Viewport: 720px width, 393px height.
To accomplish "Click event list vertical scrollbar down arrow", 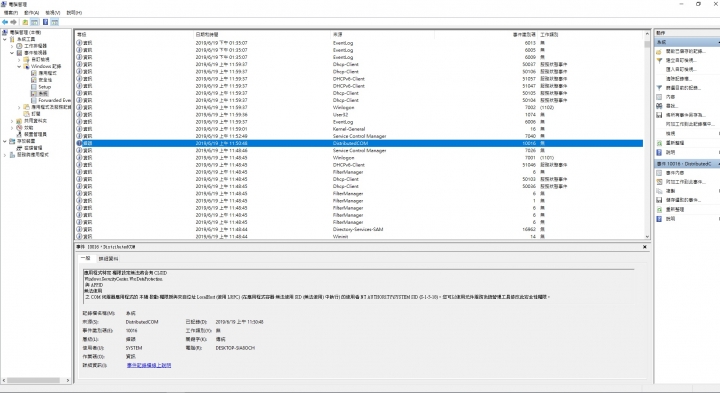I will click(647, 237).
